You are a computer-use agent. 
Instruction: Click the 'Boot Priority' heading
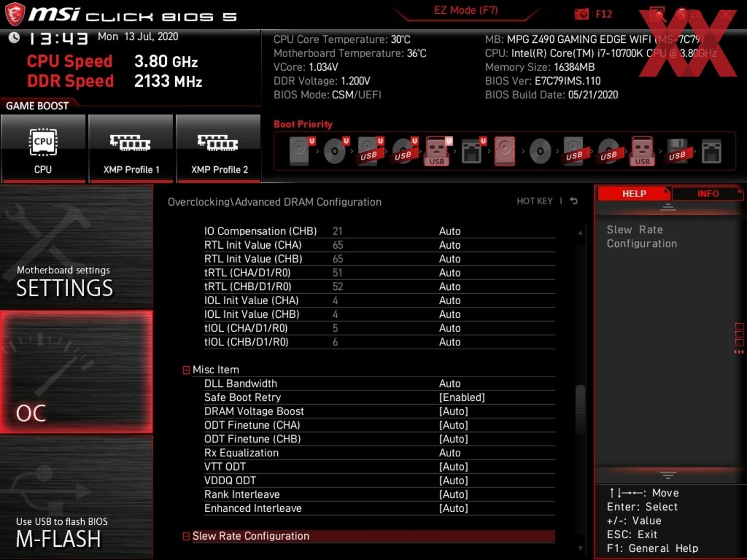[x=303, y=124]
